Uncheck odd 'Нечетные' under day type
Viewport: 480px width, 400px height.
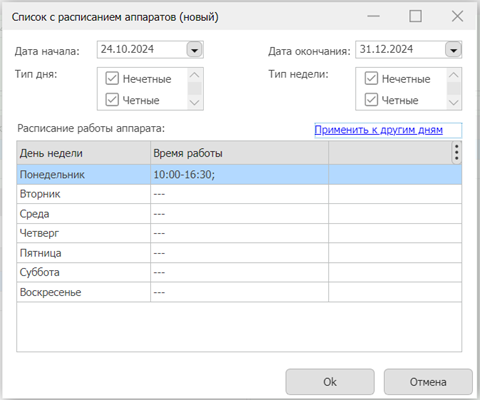[x=112, y=78]
